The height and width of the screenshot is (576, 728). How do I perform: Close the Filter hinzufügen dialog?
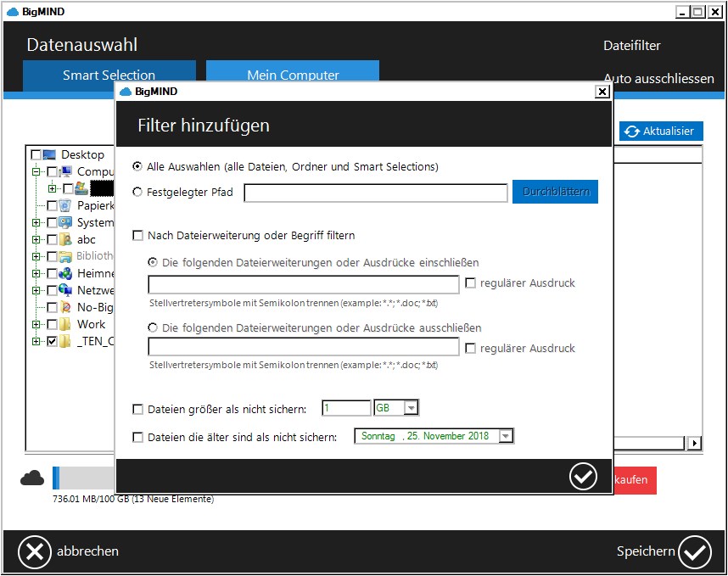click(602, 92)
